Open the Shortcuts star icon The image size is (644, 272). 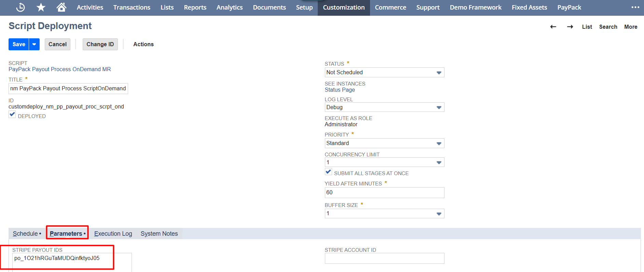click(x=41, y=7)
